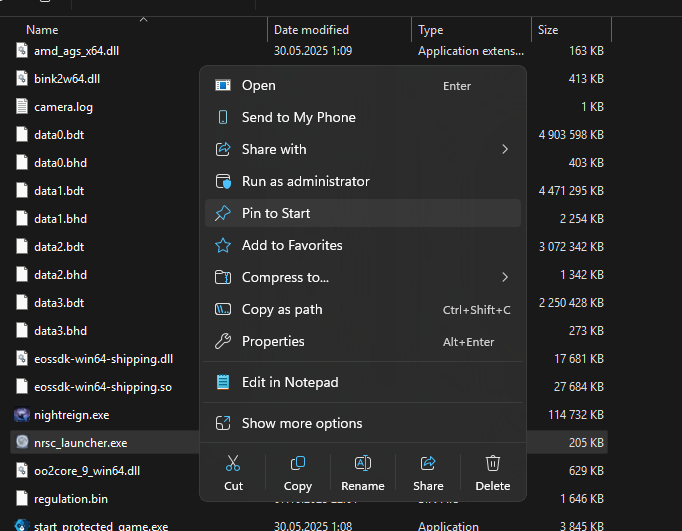Viewport: 682px width, 531px height.
Task: Select Pin to Start menu entry
Action: (x=276, y=213)
